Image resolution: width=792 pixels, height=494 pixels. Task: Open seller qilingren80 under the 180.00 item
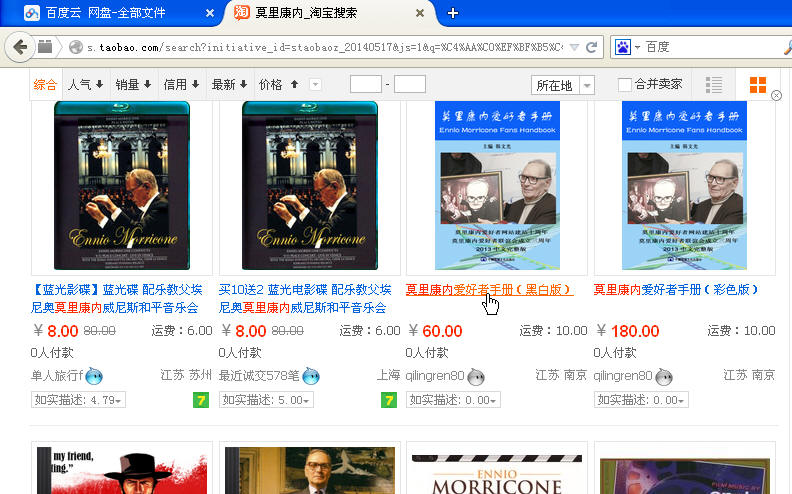click(623, 376)
